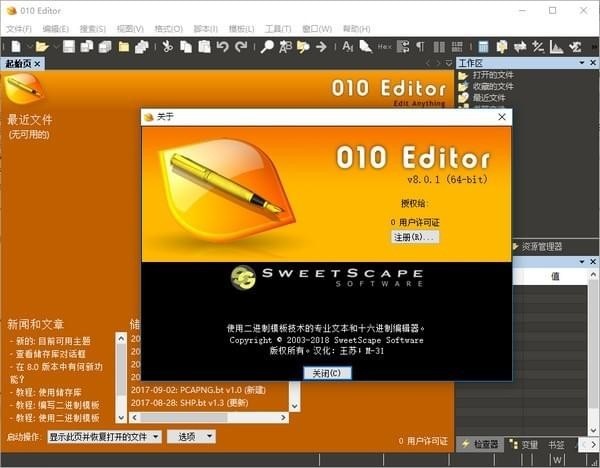Close the 关于 dialog with the X
The width and height of the screenshot is (600, 468).
[x=502, y=117]
